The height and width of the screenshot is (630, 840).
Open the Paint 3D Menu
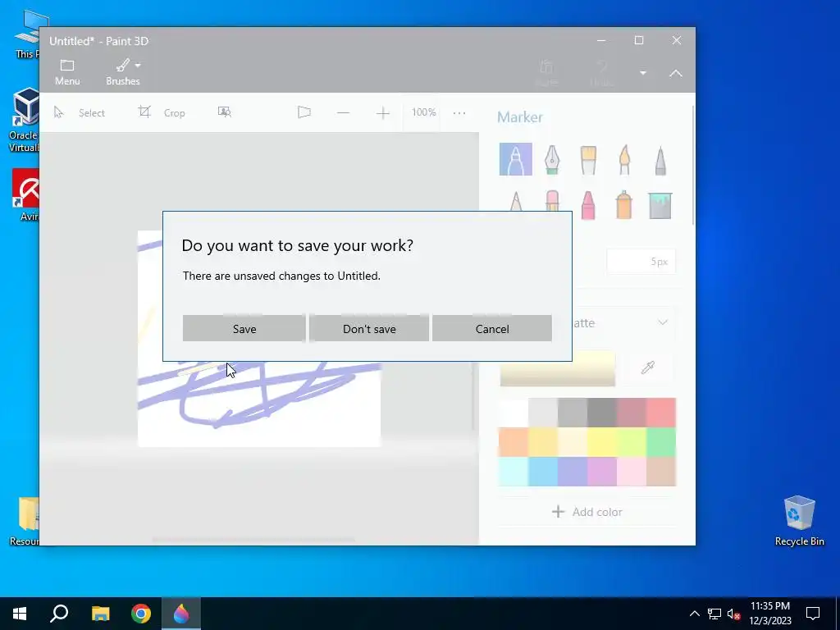coord(67,72)
